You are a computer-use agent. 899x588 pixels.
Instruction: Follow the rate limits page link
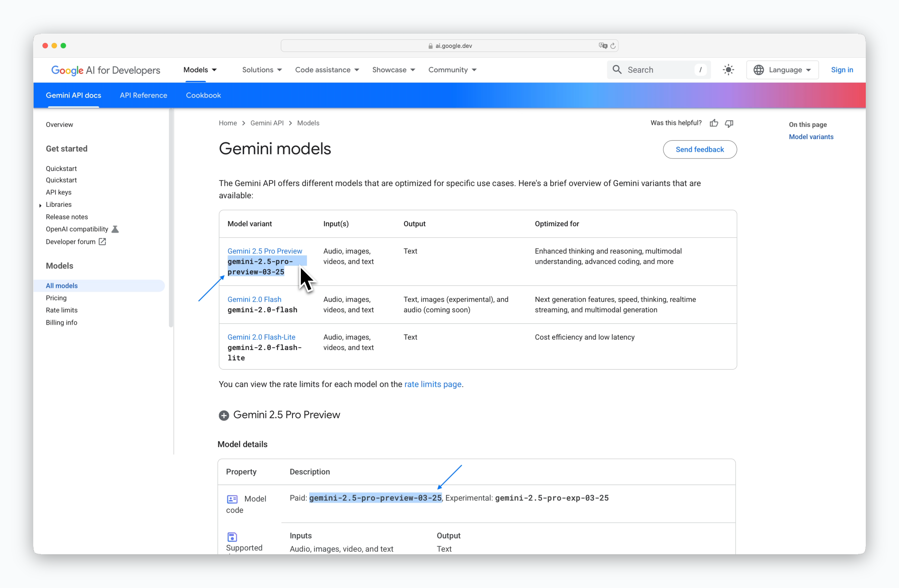click(x=433, y=384)
